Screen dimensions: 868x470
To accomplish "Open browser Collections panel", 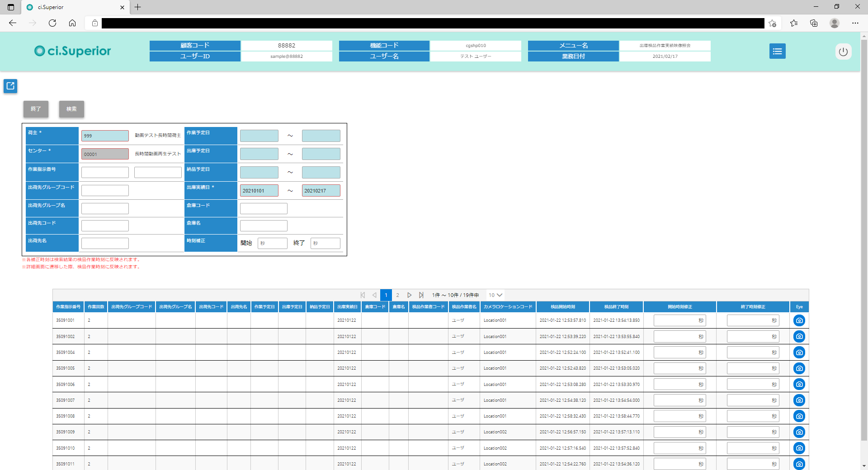I will click(814, 23).
